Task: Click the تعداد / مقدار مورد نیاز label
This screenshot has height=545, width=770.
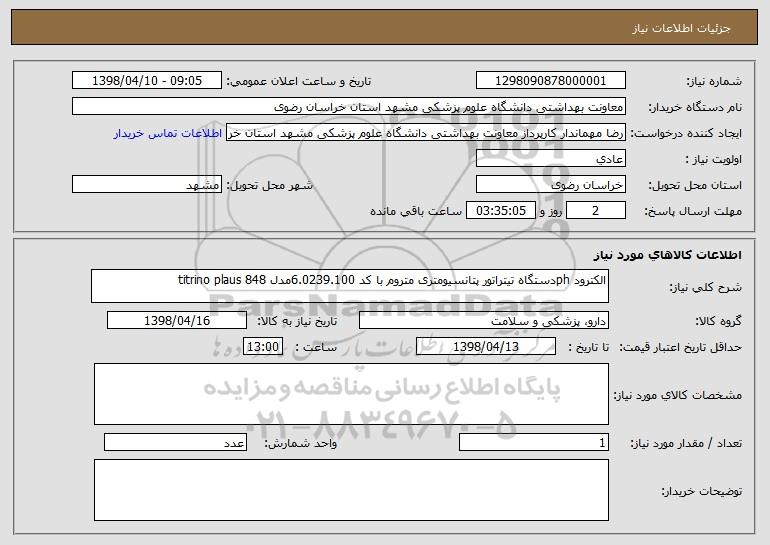Action: (686, 444)
